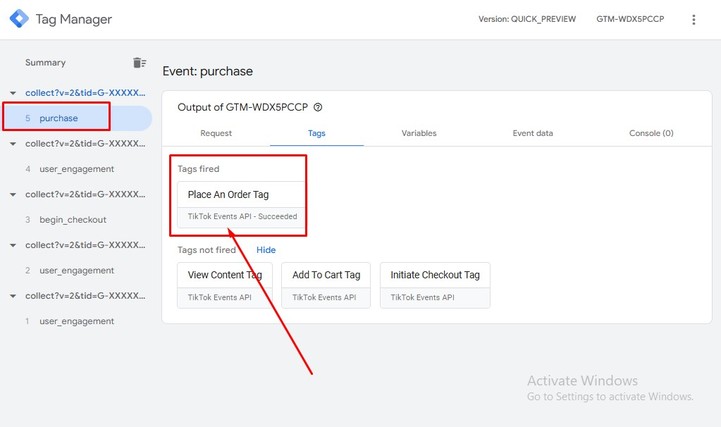Click the clear events icon beside Summary
Viewport: 721px width, 427px height.
point(140,63)
